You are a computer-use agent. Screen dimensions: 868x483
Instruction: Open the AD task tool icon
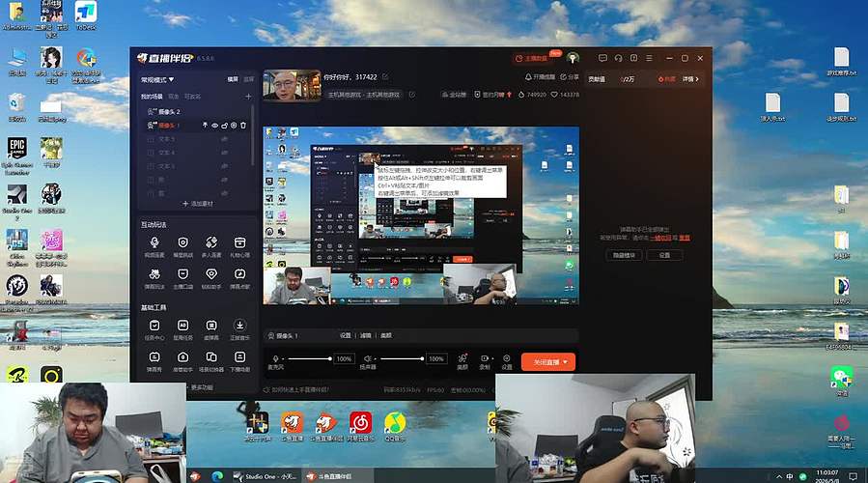[182, 326]
